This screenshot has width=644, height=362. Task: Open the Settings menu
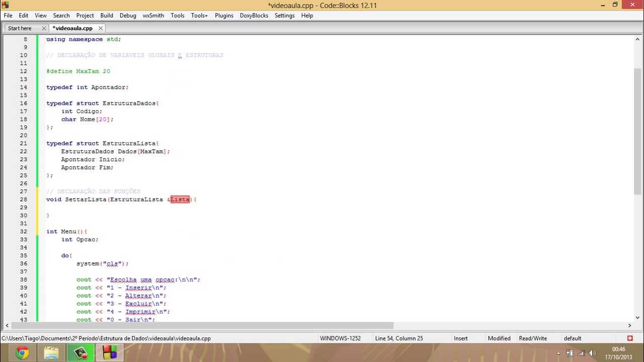284,16
